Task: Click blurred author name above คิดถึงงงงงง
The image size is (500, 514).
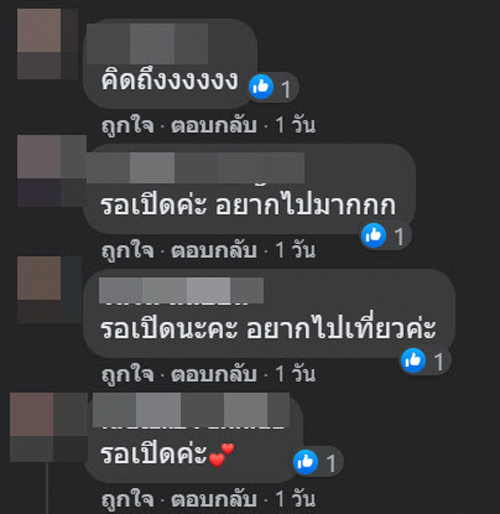Action: (x=147, y=44)
